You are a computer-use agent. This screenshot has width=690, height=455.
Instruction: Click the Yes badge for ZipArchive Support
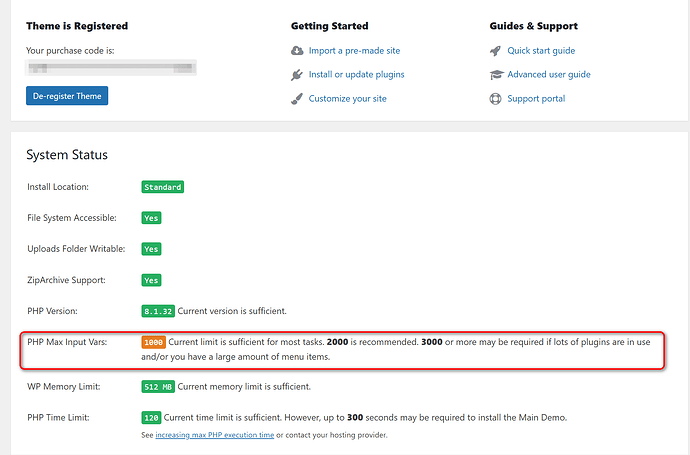pyautogui.click(x=151, y=280)
